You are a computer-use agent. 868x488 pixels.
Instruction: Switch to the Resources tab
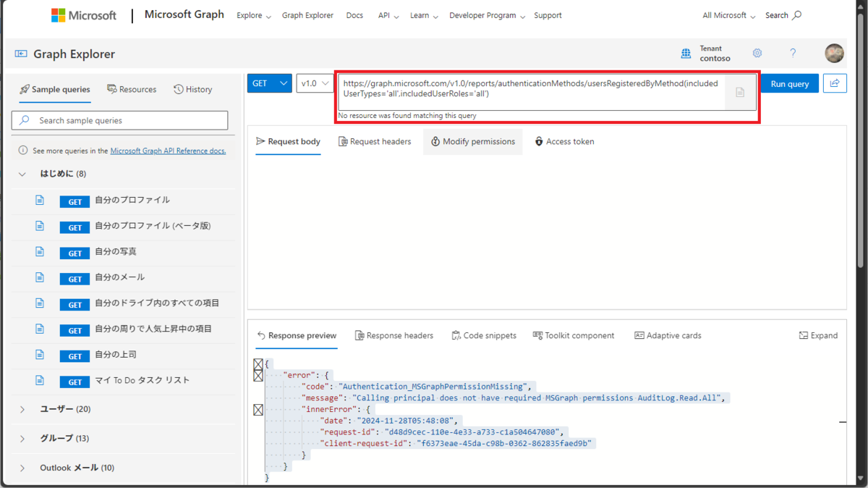pos(132,90)
